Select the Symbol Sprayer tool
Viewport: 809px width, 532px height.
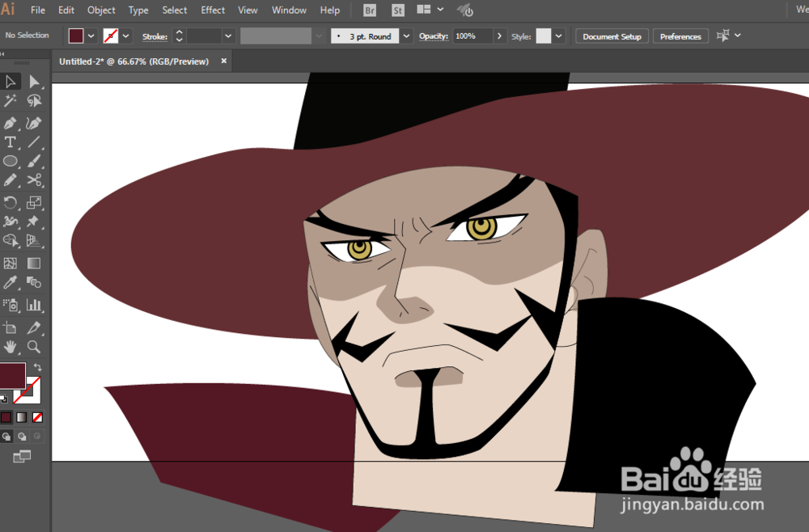pyautogui.click(x=11, y=305)
